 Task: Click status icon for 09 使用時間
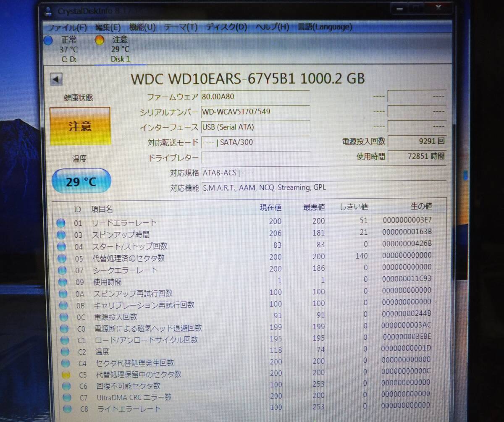point(63,282)
